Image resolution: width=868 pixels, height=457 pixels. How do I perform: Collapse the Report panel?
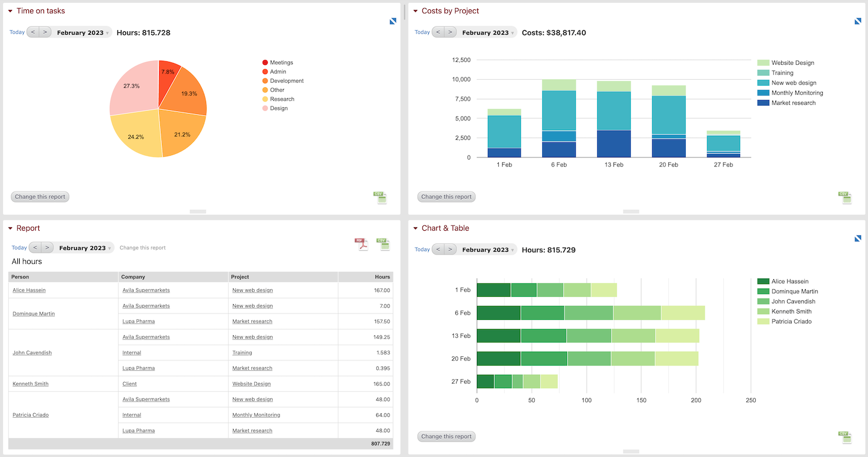tap(10, 228)
